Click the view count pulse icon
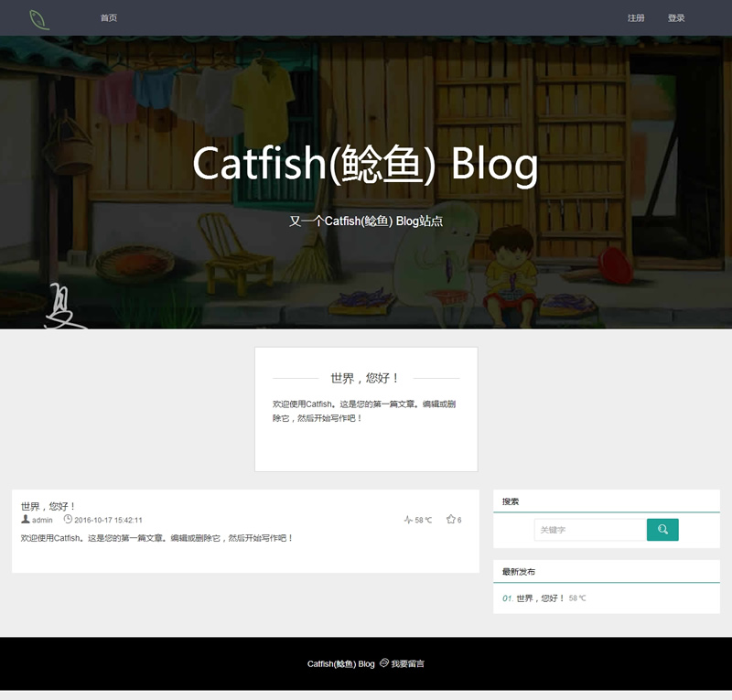Image resolution: width=732 pixels, height=700 pixels. pyautogui.click(x=408, y=520)
